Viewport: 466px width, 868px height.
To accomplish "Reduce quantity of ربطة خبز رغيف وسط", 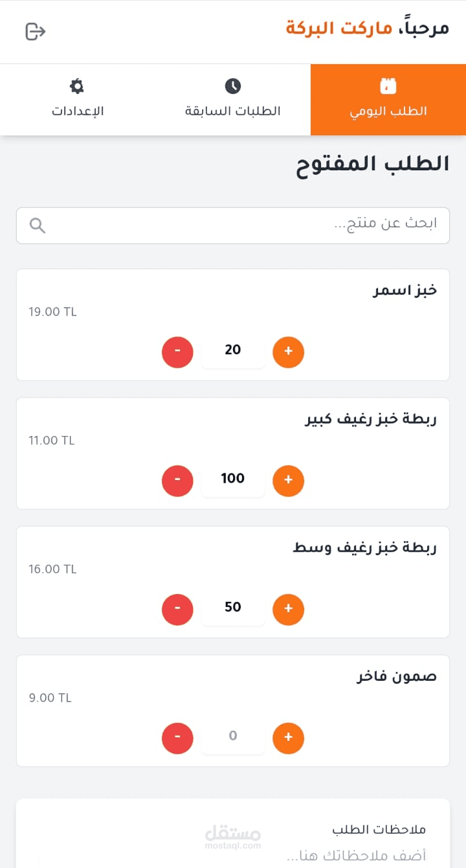I will [177, 610].
